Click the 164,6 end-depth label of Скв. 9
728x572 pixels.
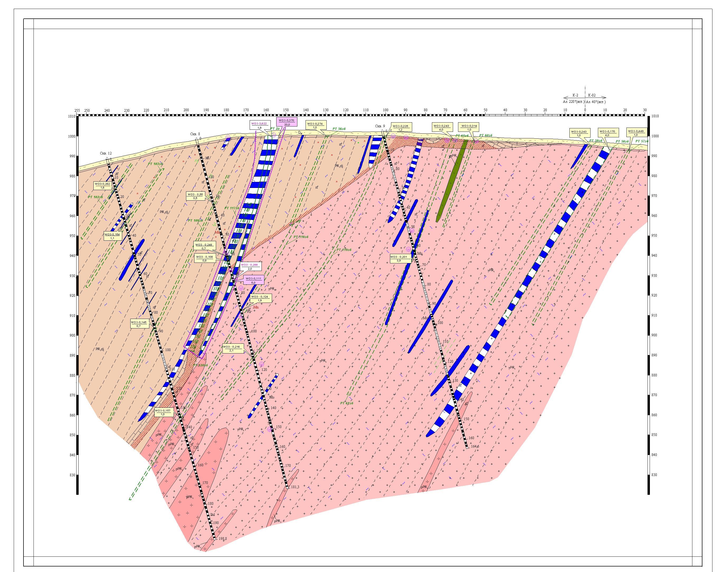(475, 446)
